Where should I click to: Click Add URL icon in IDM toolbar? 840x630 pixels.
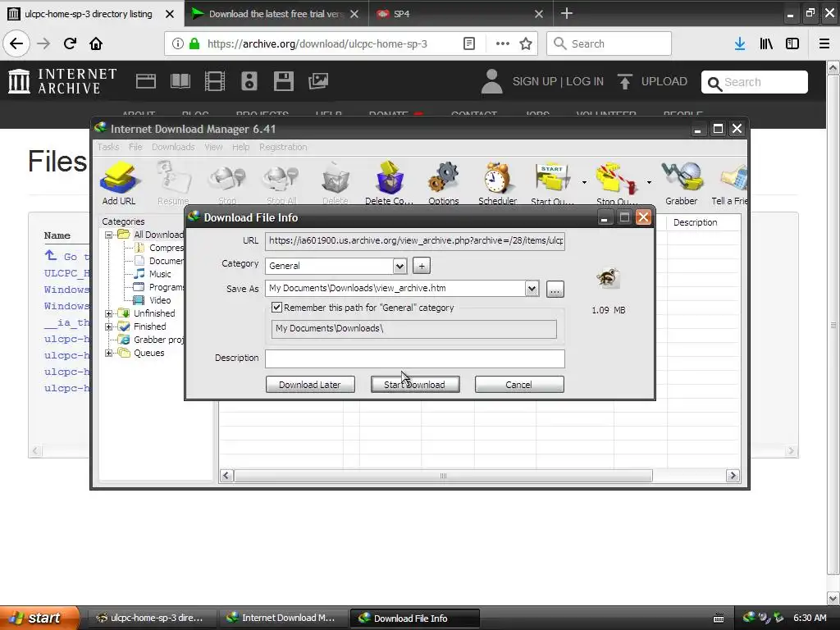click(119, 183)
